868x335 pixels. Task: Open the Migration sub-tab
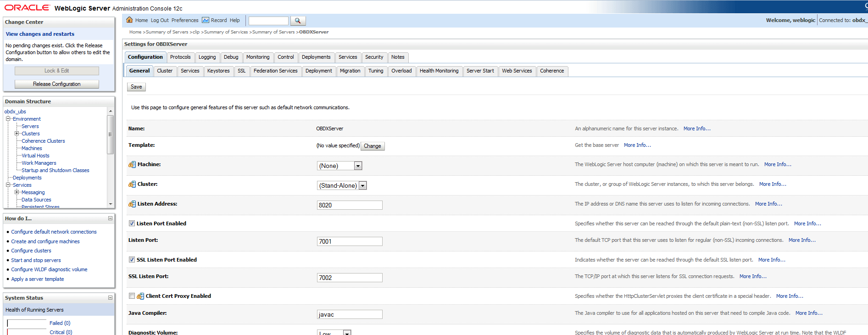[x=350, y=71]
